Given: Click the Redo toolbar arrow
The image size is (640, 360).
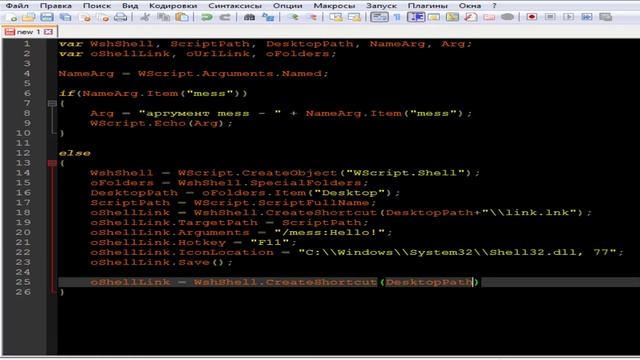Looking at the screenshot, I should pos(225,17).
